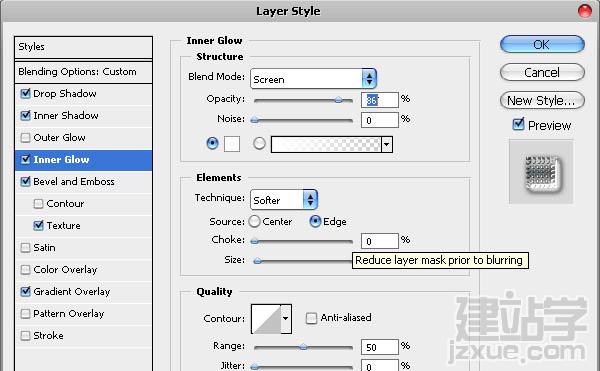Click the Choke value field
Image resolution: width=600 pixels, height=371 pixels.
(380, 241)
